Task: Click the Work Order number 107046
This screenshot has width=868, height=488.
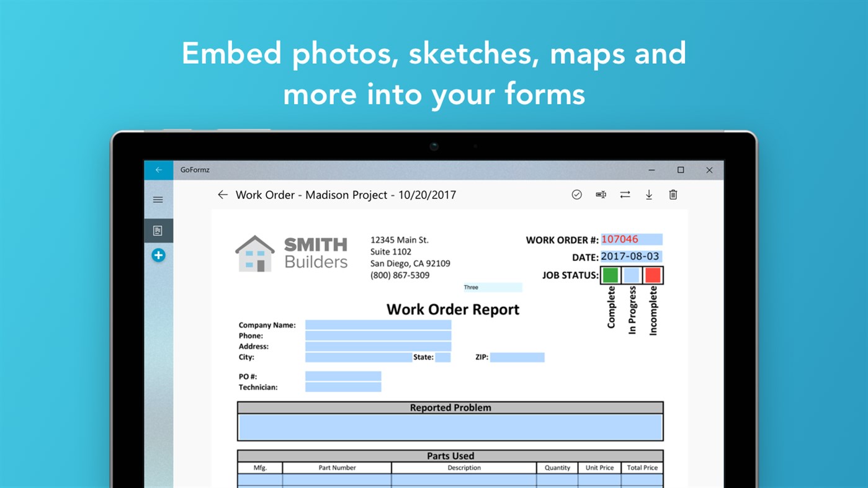Action: (632, 239)
